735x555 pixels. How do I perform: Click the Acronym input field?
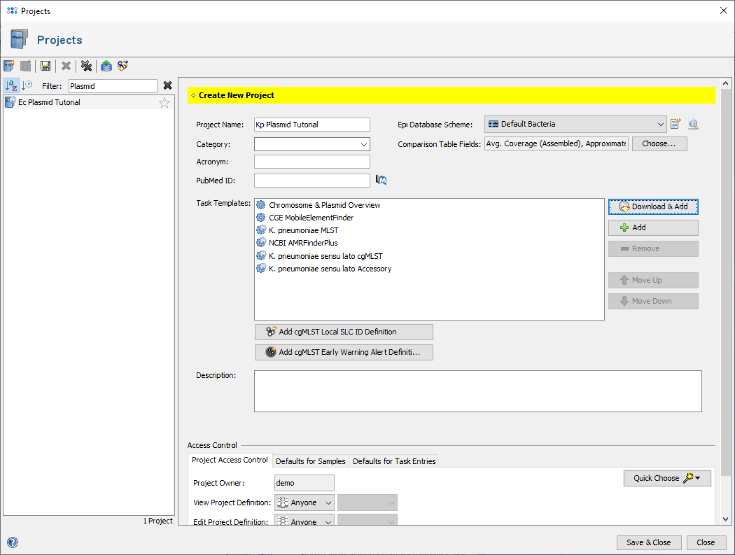(312, 162)
